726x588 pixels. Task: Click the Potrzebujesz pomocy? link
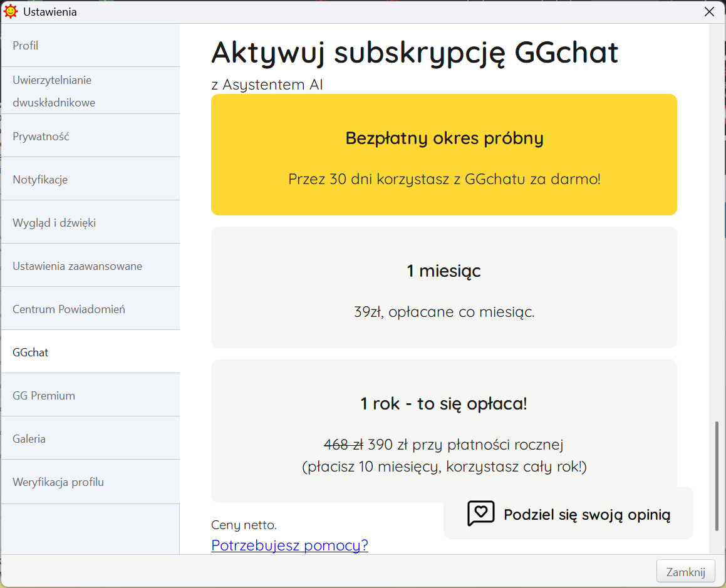point(289,545)
